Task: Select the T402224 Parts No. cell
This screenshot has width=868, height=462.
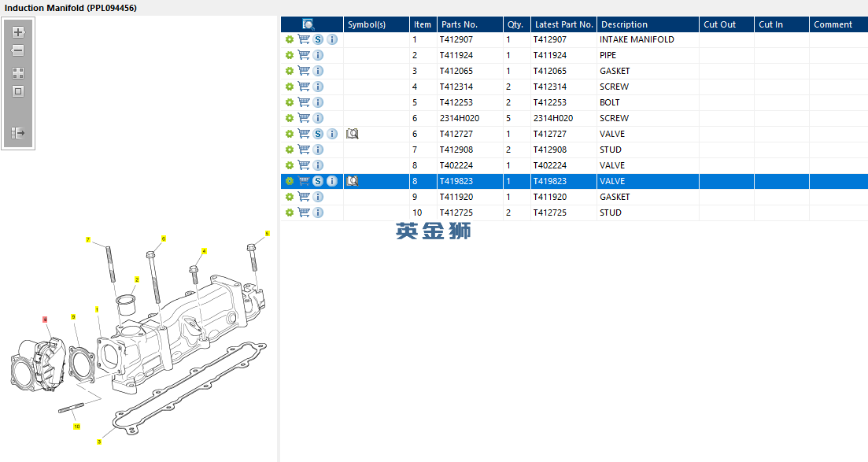Action: [x=470, y=165]
